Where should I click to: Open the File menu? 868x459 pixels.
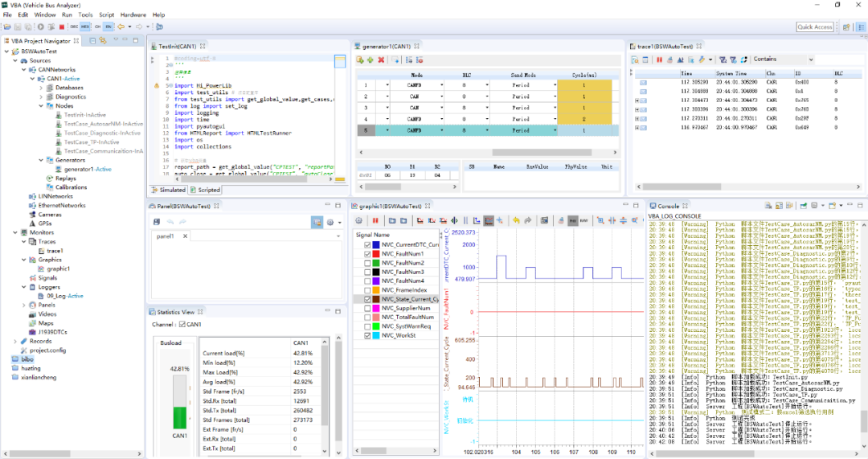pyautogui.click(x=7, y=15)
